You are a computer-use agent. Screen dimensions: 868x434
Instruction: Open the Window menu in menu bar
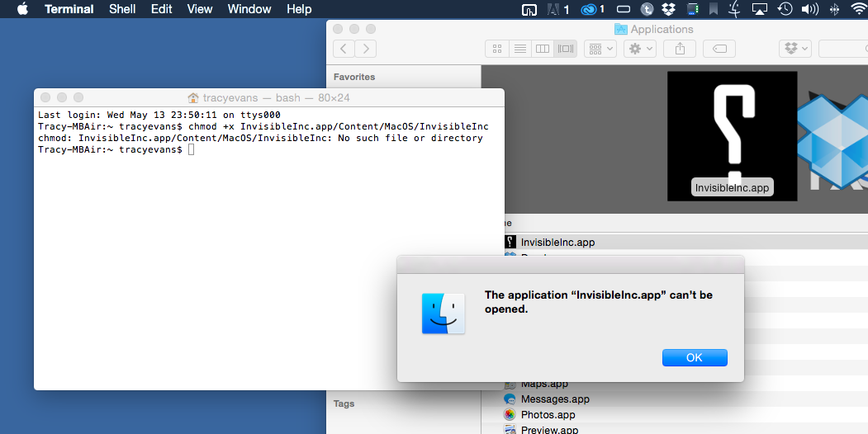(249, 9)
